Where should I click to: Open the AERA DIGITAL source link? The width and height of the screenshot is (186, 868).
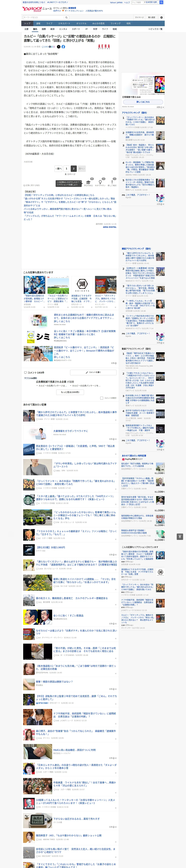click(x=110, y=227)
